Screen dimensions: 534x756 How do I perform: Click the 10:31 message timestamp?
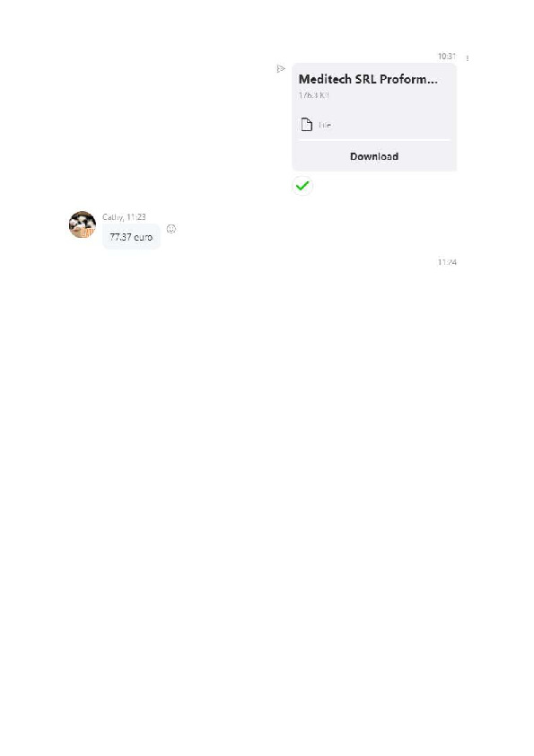tap(446, 57)
